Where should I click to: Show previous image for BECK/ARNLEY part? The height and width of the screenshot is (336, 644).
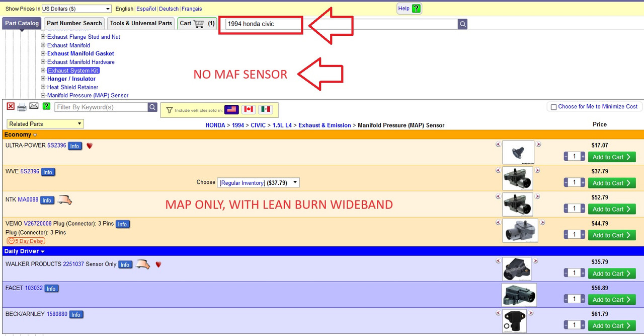[498, 313]
